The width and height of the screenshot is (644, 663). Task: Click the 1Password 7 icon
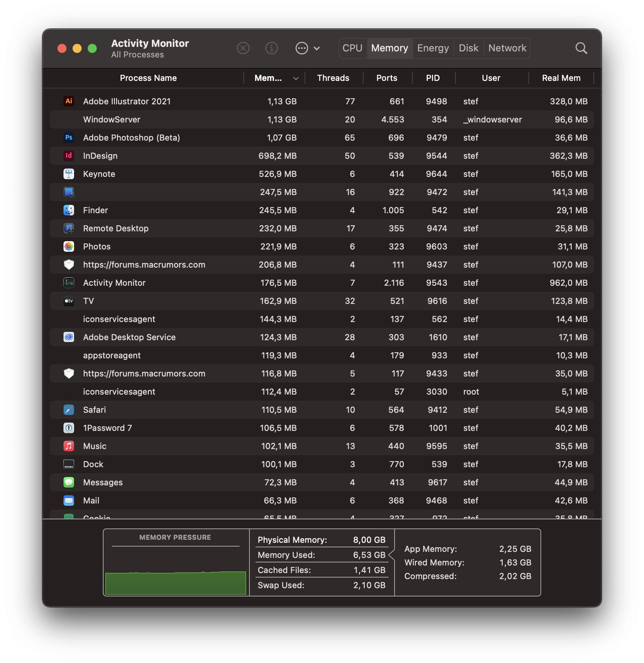pyautogui.click(x=69, y=428)
